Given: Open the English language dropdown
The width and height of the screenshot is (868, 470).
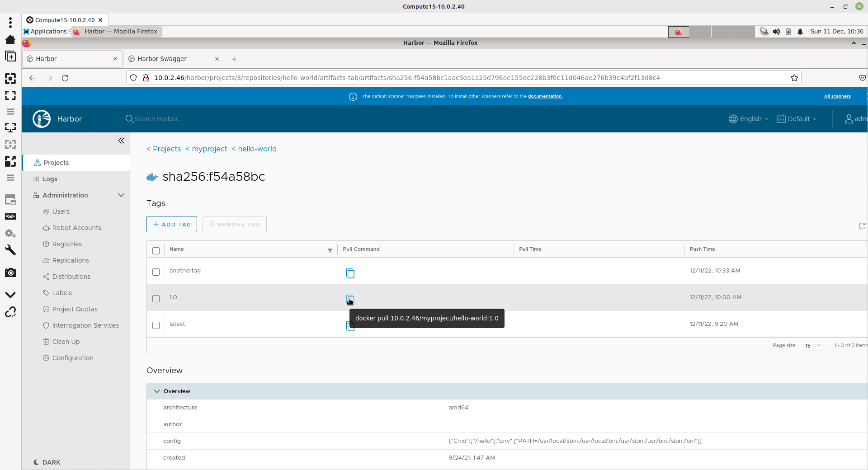Looking at the screenshot, I should click(749, 119).
